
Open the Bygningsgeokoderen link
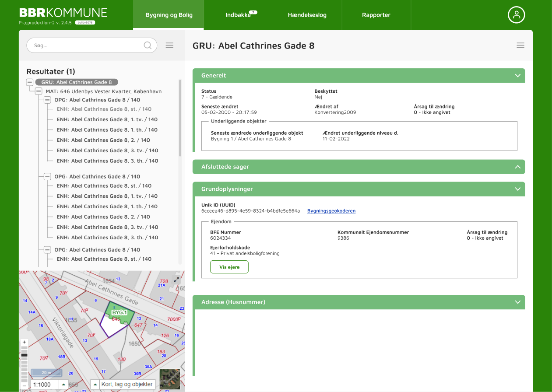tap(331, 211)
